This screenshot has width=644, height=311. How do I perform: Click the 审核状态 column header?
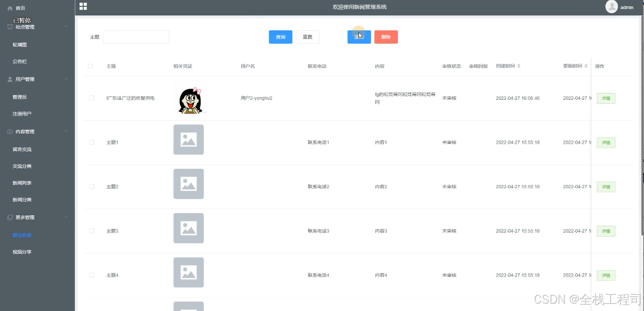pyautogui.click(x=452, y=66)
